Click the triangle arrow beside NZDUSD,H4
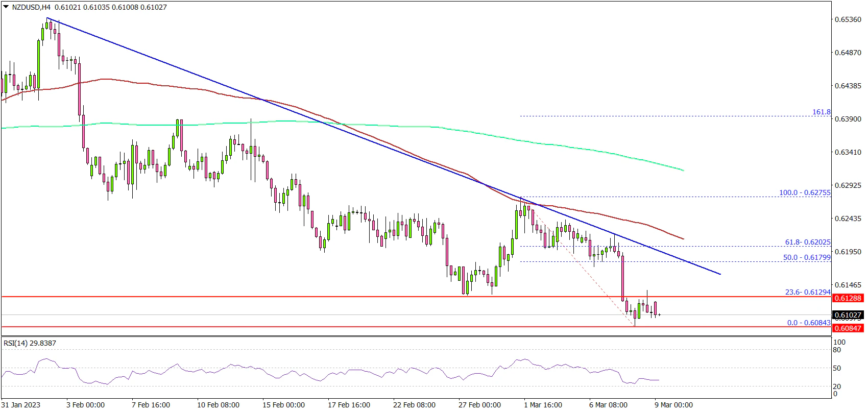The width and height of the screenshot is (868, 412). (6, 7)
